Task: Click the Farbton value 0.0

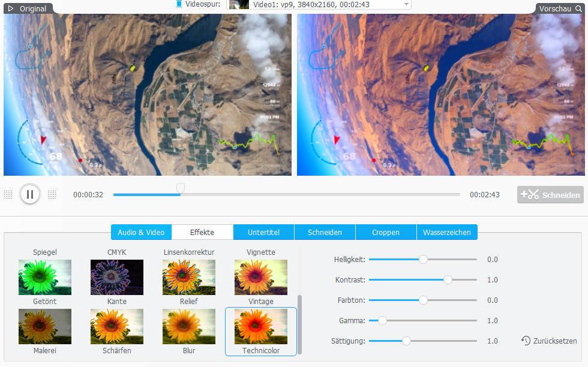Action: pos(493,300)
